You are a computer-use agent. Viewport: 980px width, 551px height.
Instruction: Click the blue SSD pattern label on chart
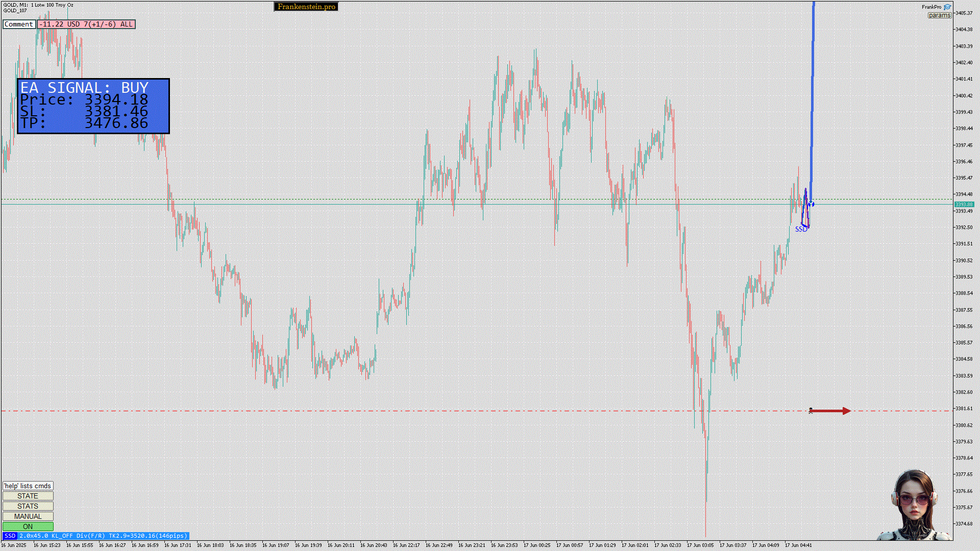pos(801,230)
